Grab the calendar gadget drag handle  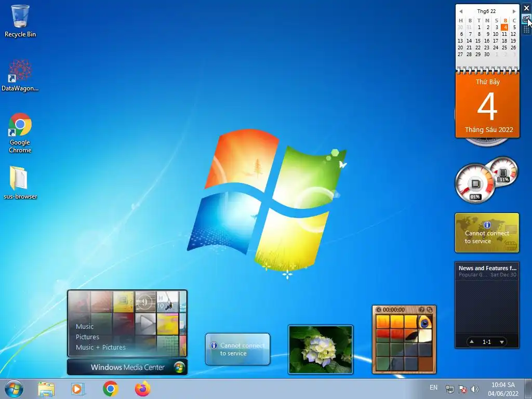coord(526,30)
